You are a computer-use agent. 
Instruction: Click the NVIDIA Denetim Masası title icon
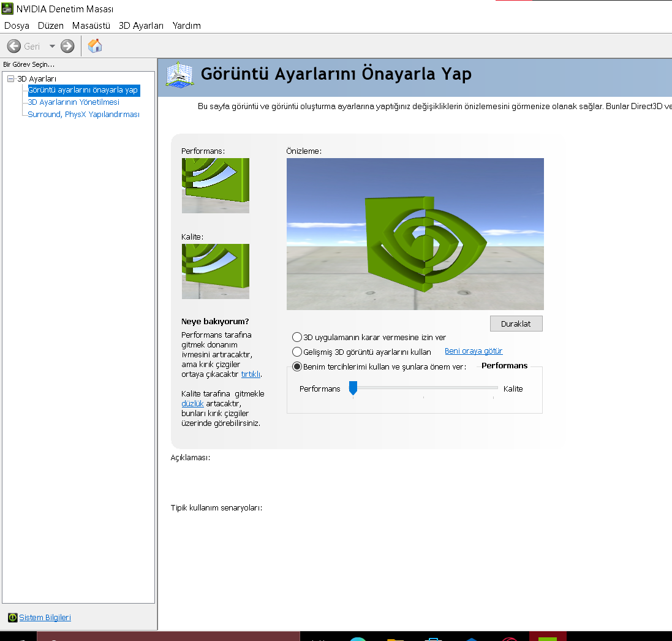[7, 9]
